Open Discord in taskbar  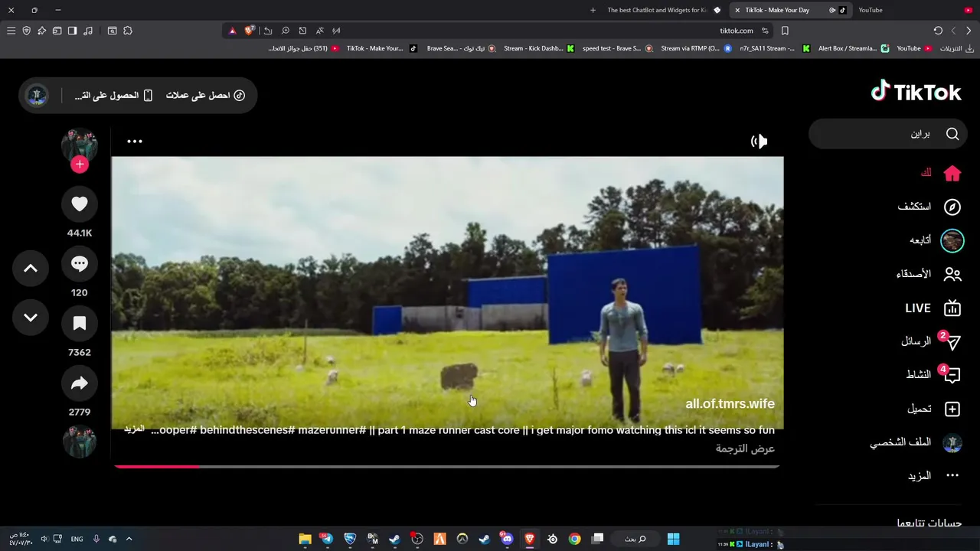pyautogui.click(x=507, y=539)
